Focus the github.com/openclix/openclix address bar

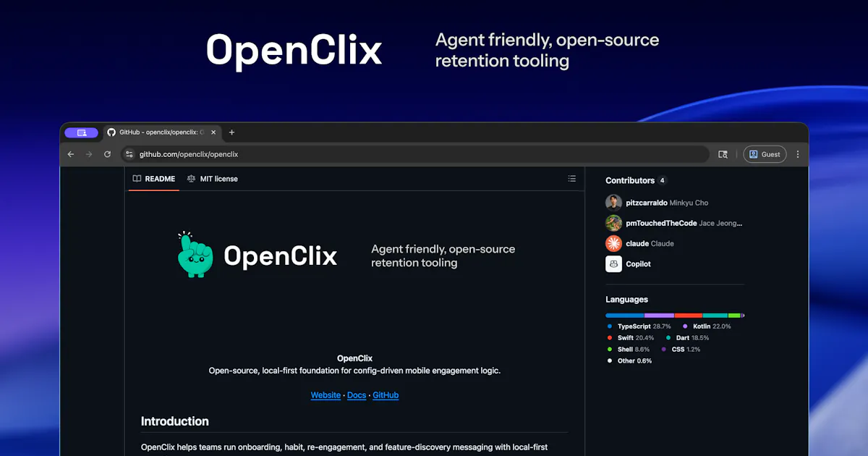[x=415, y=154]
